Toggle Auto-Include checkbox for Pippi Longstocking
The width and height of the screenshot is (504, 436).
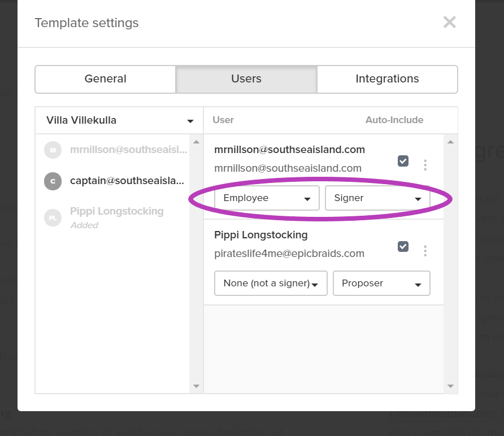[x=403, y=246]
